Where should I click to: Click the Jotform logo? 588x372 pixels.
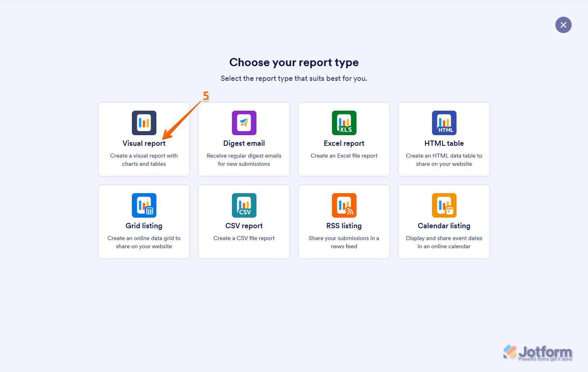(537, 352)
